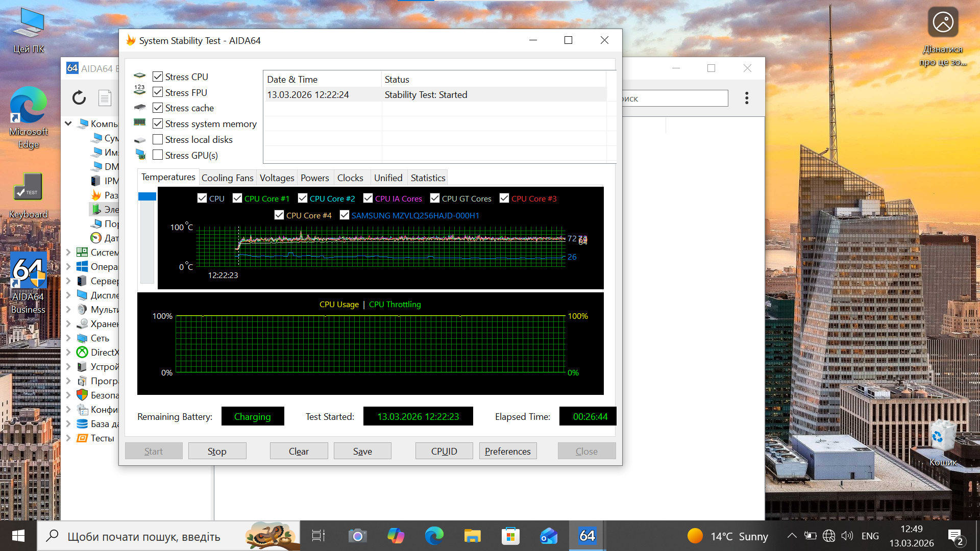Click the AIDA64 taskbar icon
Image resolution: width=980 pixels, height=551 pixels.
587,536
